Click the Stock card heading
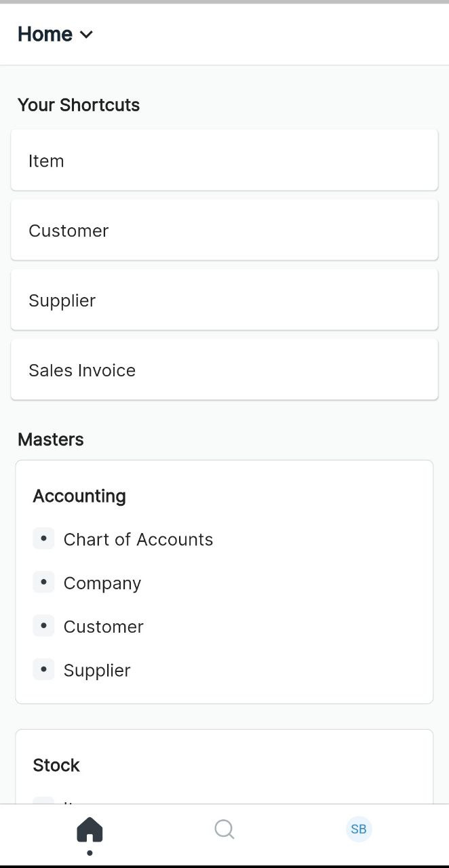449x868 pixels. (x=56, y=765)
